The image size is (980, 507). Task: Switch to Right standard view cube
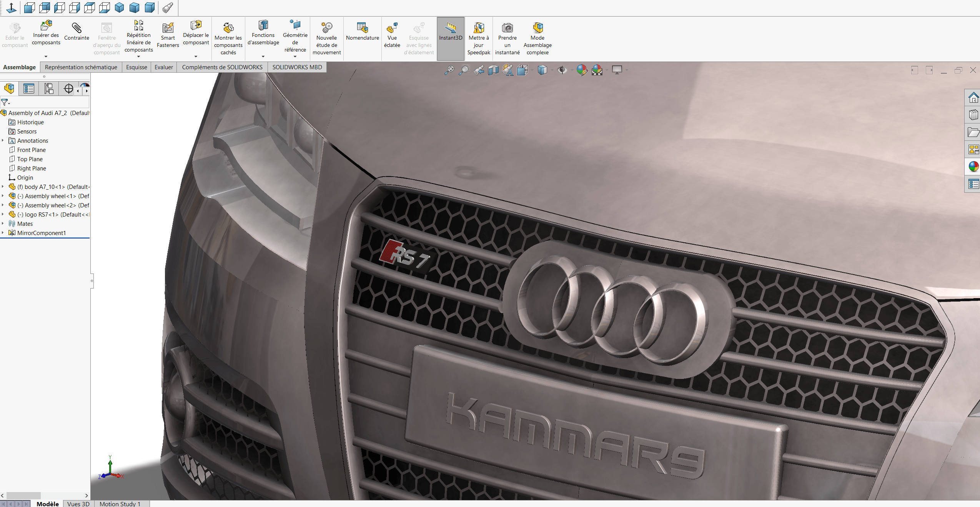75,7
